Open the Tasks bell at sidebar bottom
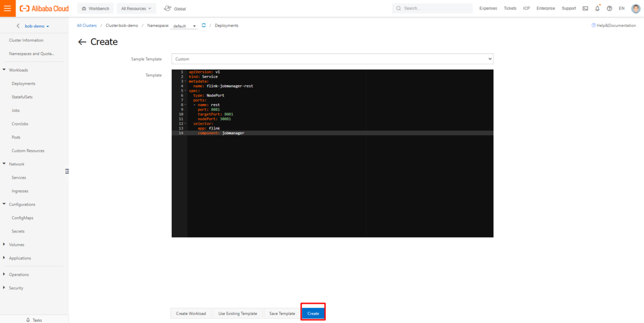 tap(28, 320)
